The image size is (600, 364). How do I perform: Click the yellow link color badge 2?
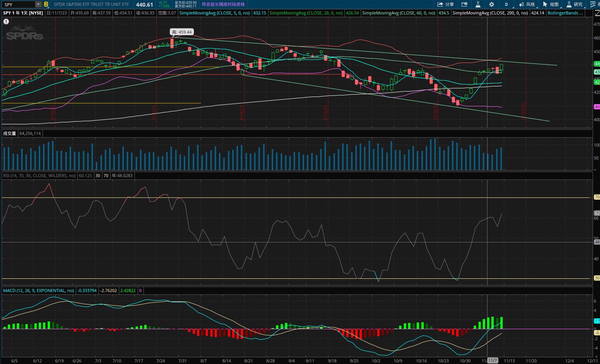coord(46,4)
